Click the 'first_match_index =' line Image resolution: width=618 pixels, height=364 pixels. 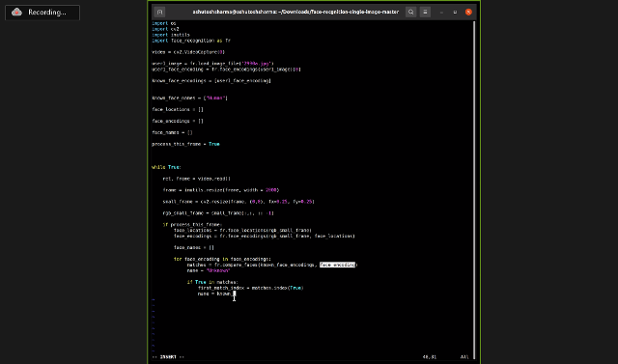pyautogui.click(x=251, y=288)
